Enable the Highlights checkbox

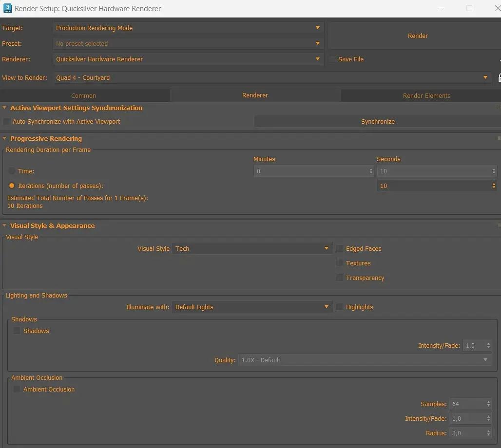[x=340, y=307]
